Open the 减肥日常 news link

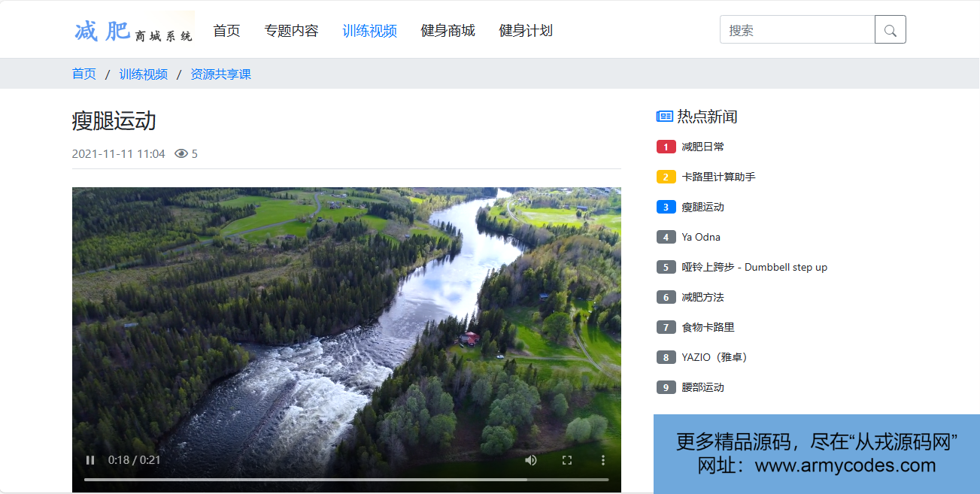pos(703,147)
